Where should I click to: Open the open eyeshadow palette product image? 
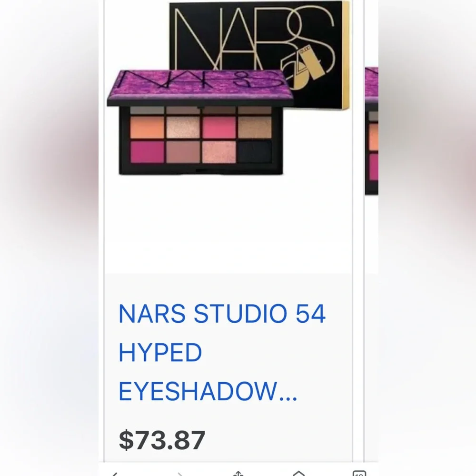click(200, 123)
